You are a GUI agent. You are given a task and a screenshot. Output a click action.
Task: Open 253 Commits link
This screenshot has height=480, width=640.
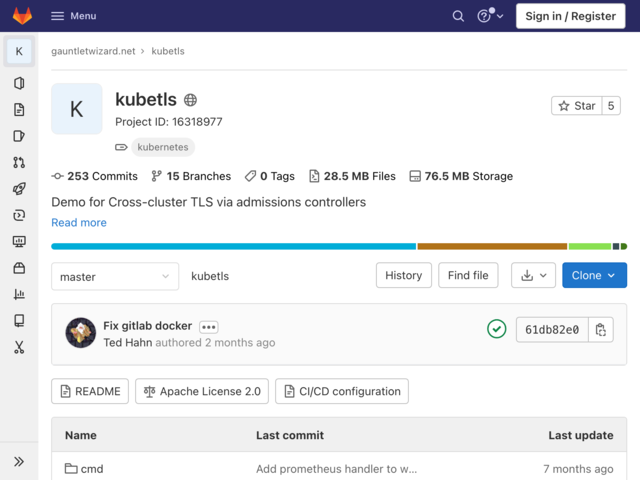pyautogui.click(x=95, y=176)
